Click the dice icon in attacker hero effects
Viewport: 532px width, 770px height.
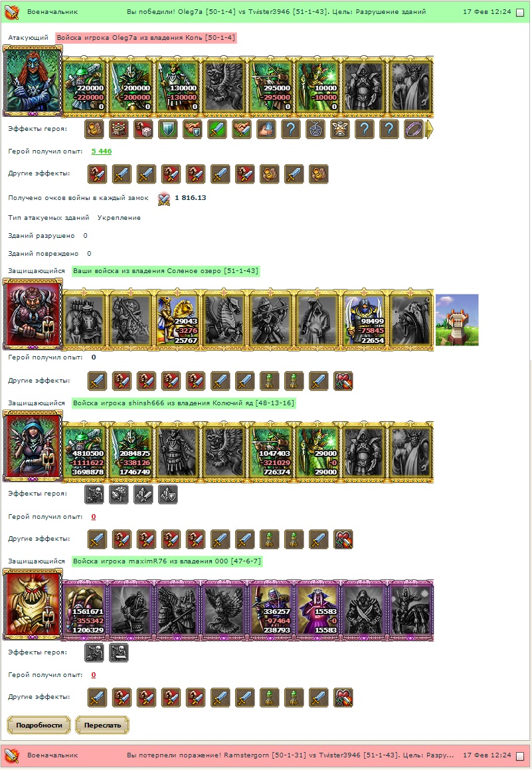click(x=143, y=130)
